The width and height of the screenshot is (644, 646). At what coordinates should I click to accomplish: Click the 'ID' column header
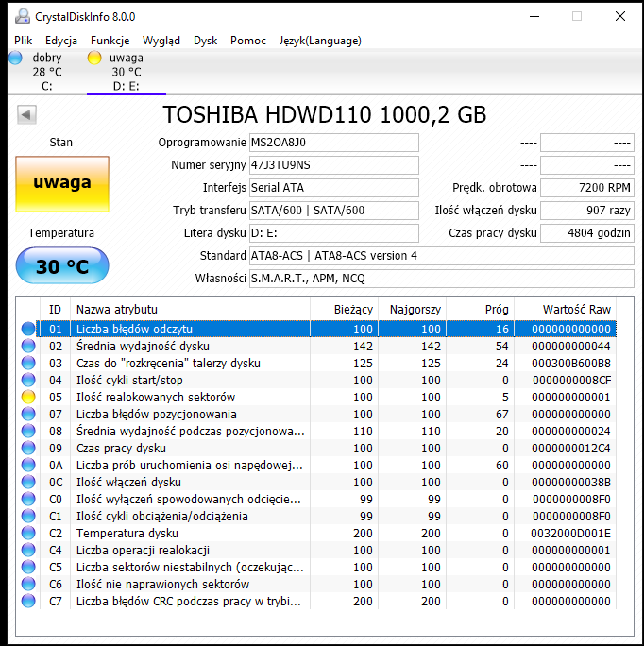click(55, 310)
